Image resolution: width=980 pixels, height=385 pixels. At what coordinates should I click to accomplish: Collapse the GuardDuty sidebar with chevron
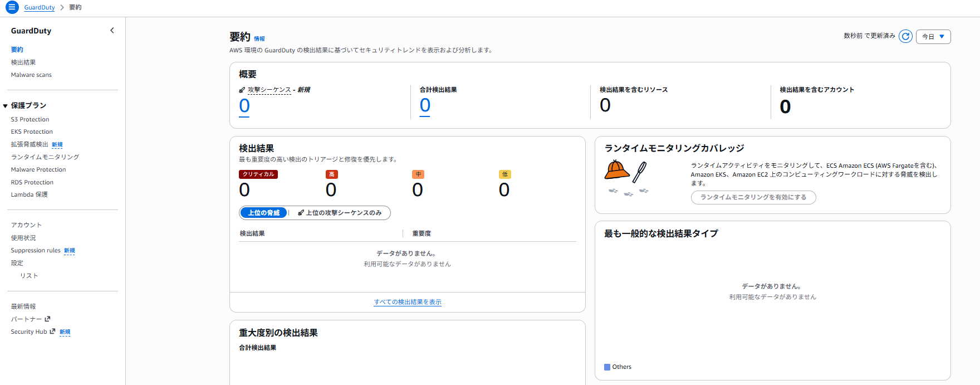(x=112, y=31)
